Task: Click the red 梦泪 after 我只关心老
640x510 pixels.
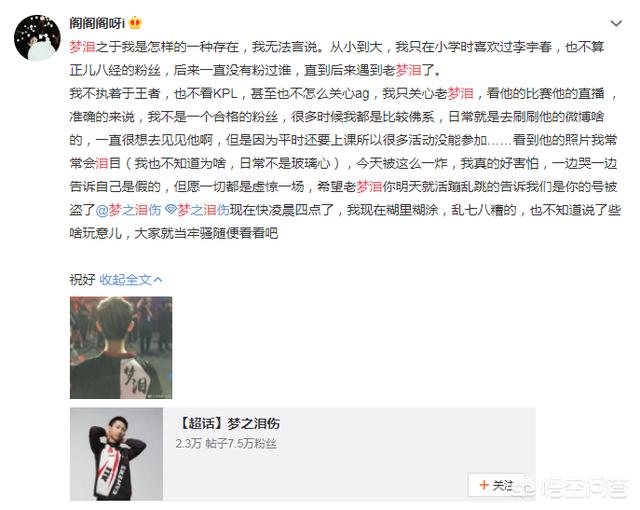Action: point(461,93)
